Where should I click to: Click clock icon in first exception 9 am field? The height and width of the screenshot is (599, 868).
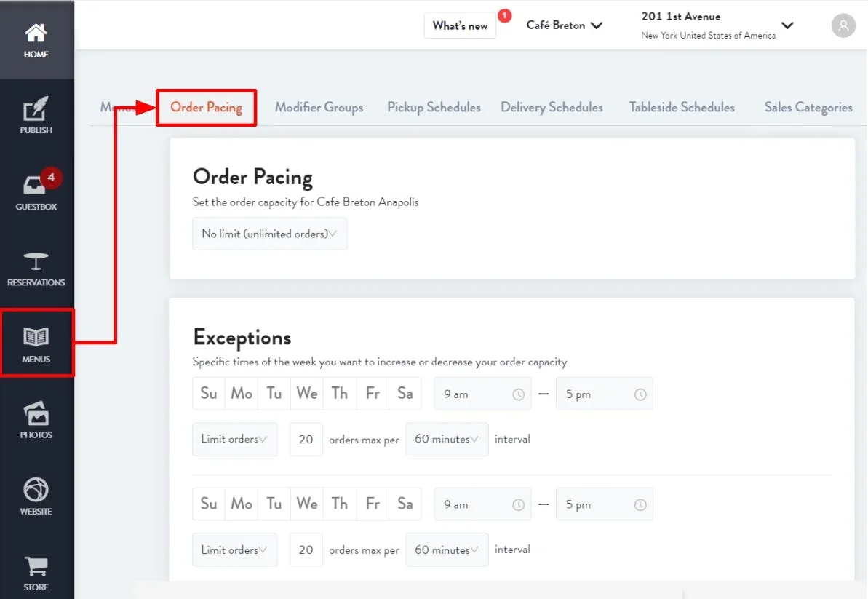pos(518,394)
